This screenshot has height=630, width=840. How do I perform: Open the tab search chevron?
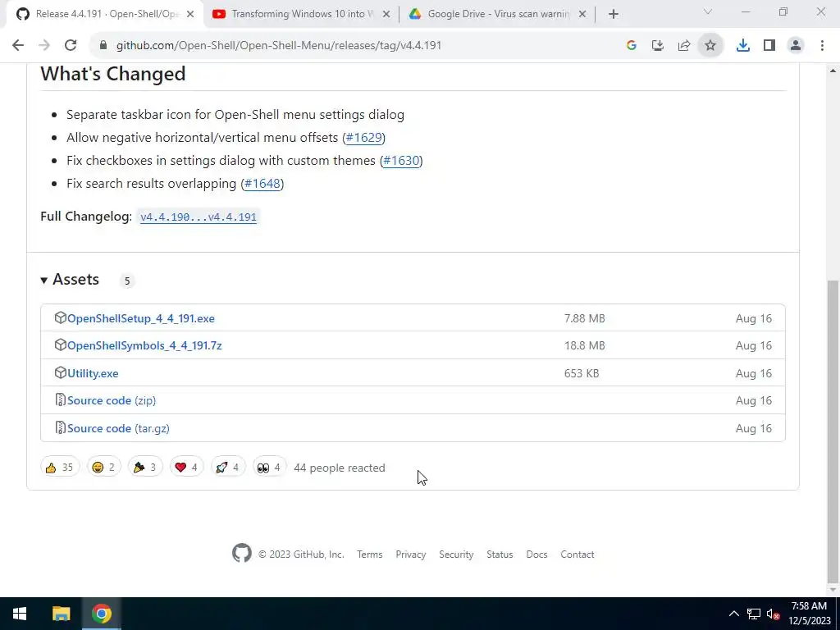708,11
